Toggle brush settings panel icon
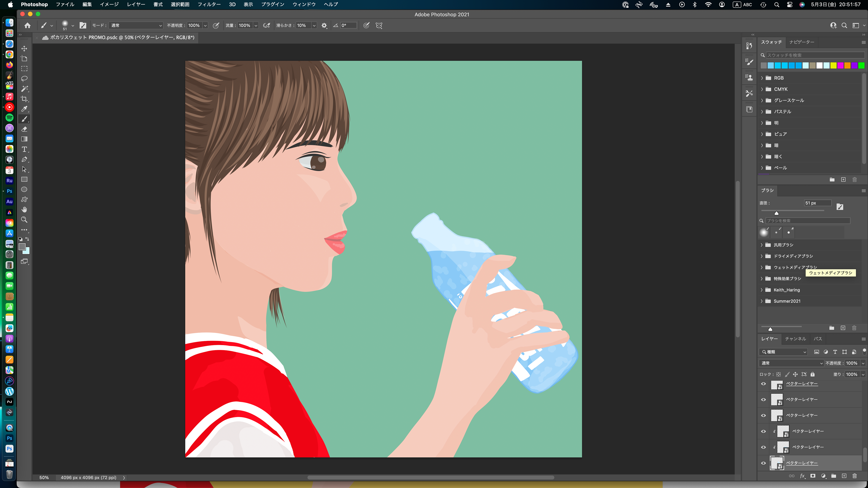This screenshot has width=868, height=488. 83,26
